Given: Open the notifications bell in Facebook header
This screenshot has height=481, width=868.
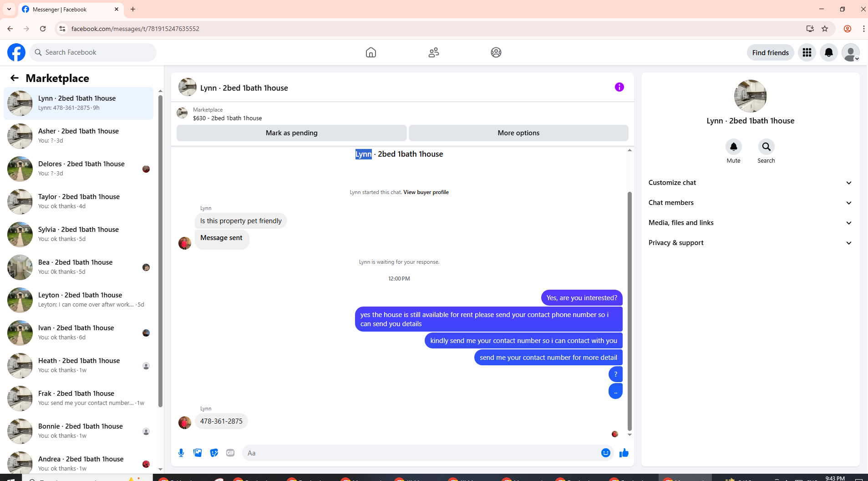Looking at the screenshot, I should 829,52.
